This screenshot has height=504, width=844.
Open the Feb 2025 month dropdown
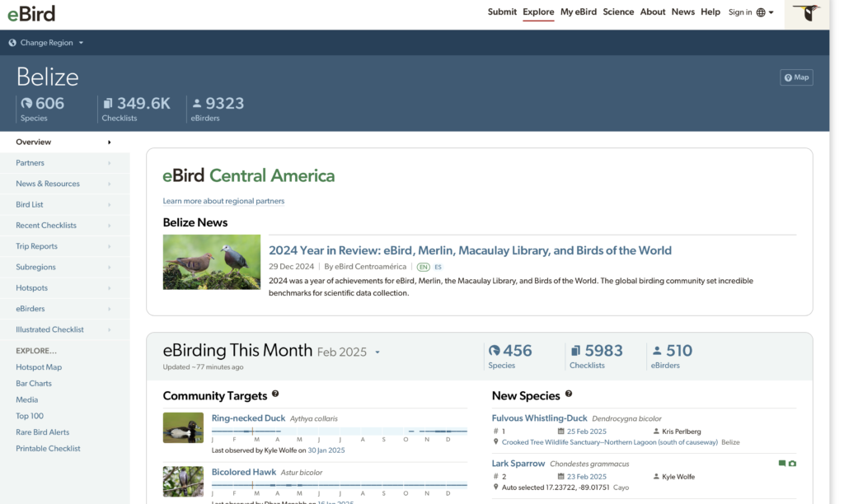[377, 352]
